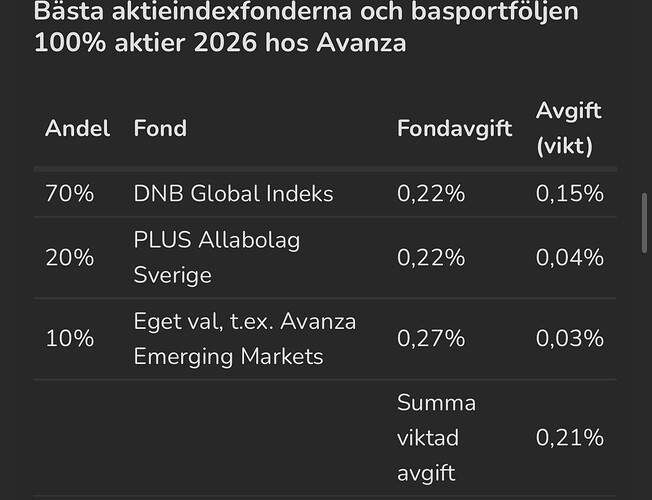Click the DNB Global Indeks fund name

tap(233, 194)
